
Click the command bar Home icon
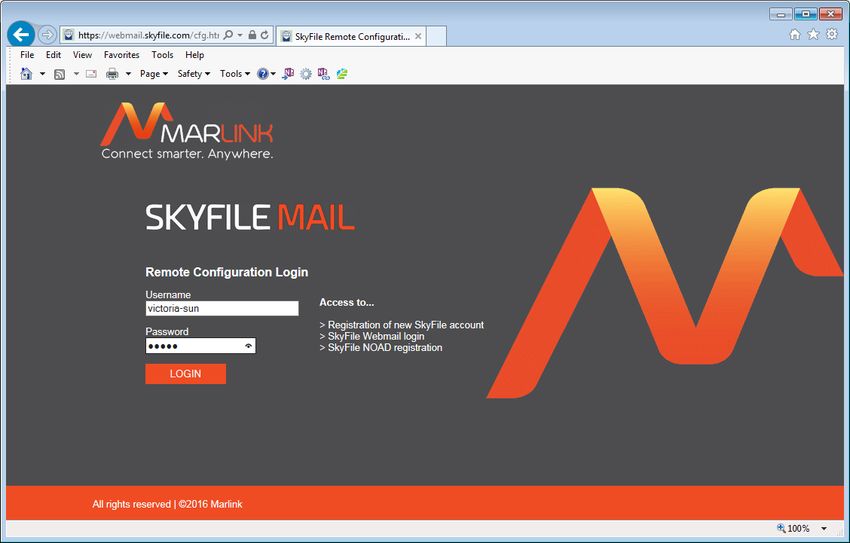[x=26, y=74]
